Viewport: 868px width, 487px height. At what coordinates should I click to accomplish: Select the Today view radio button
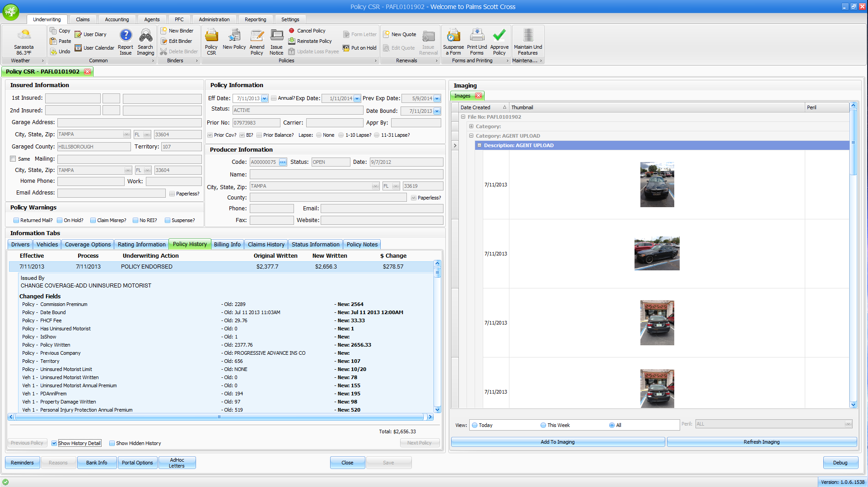click(x=475, y=425)
